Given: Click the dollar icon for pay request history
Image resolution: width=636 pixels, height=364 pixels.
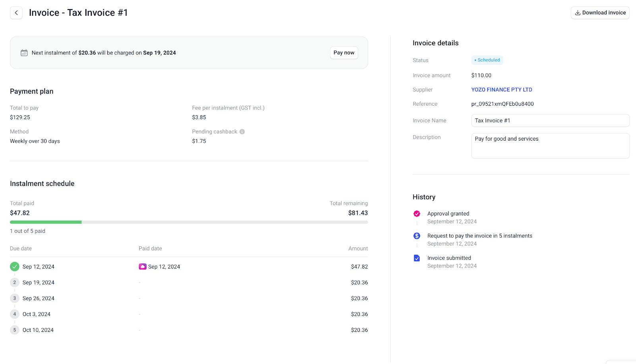Looking at the screenshot, I should (x=417, y=236).
